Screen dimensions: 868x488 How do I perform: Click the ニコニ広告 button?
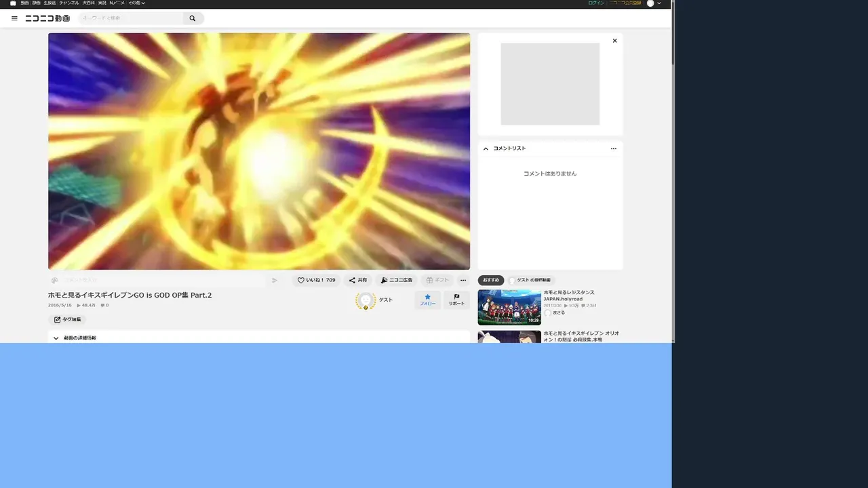(397, 280)
